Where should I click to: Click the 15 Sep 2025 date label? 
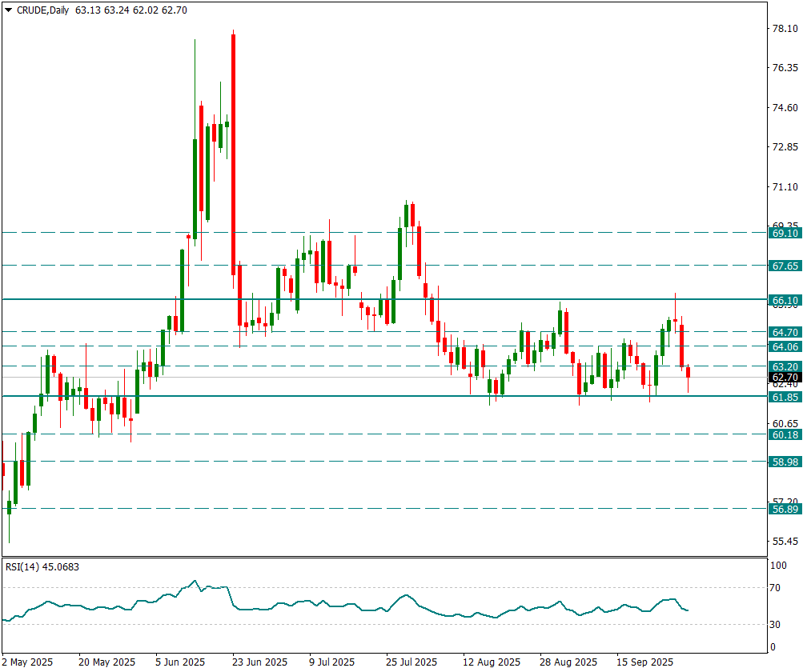click(x=644, y=662)
